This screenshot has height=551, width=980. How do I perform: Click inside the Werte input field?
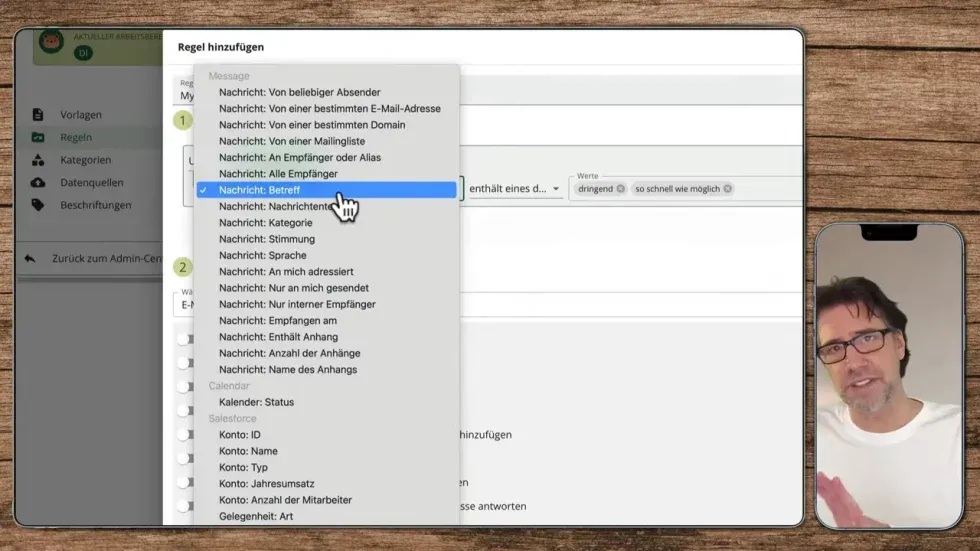[765, 189]
